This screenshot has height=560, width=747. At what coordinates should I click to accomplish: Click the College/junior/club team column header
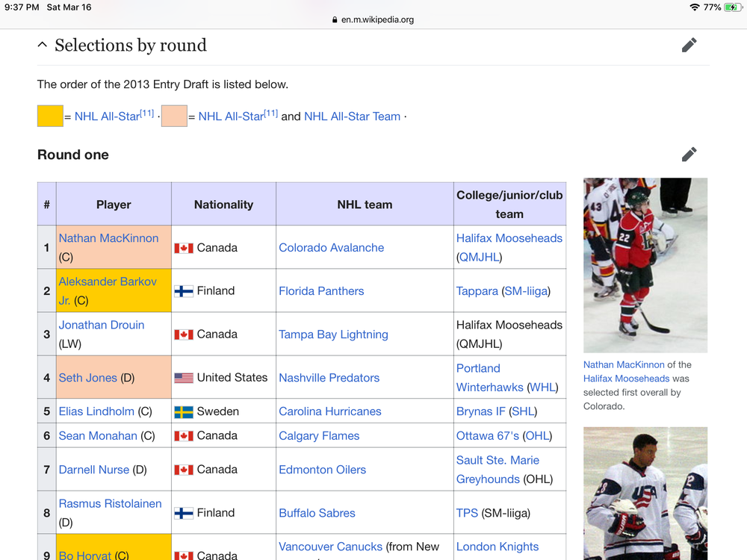click(509, 205)
